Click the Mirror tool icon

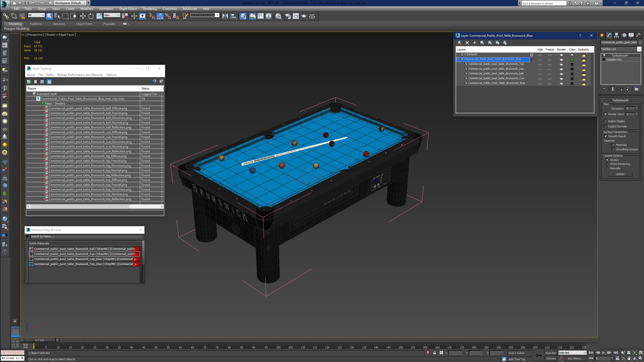225,16
